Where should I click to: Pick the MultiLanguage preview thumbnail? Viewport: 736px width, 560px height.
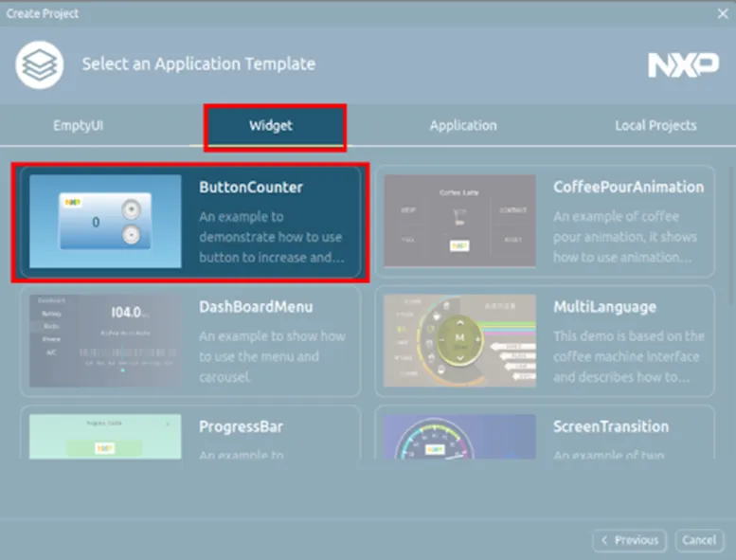[459, 340]
